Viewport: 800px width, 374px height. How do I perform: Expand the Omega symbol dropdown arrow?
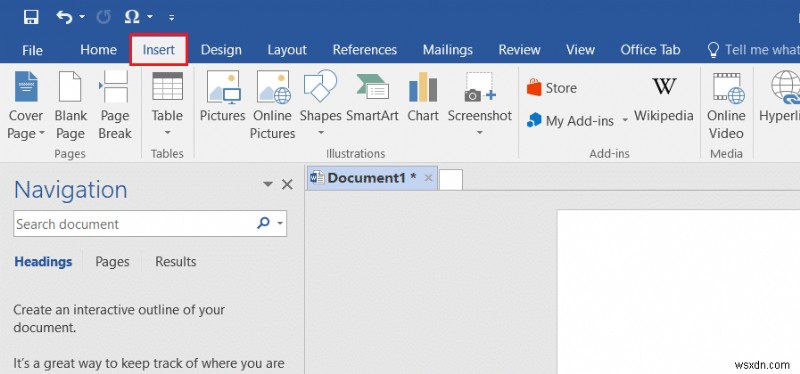click(150, 17)
